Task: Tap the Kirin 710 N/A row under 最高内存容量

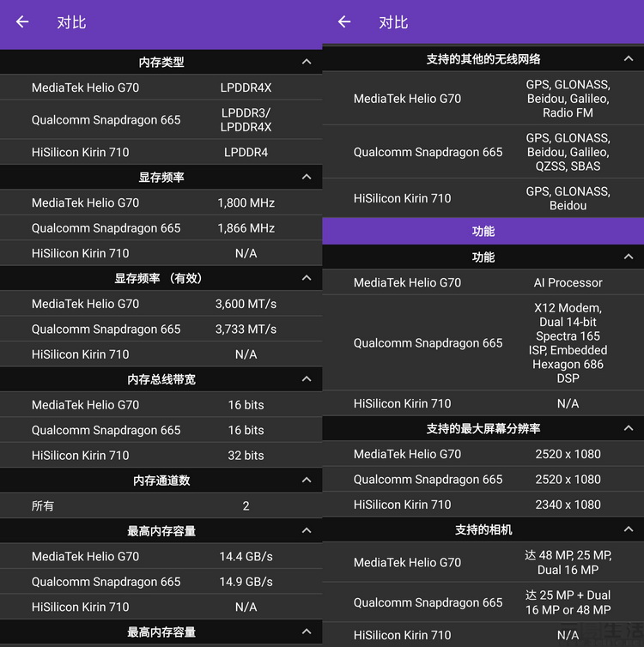Action: (x=161, y=607)
